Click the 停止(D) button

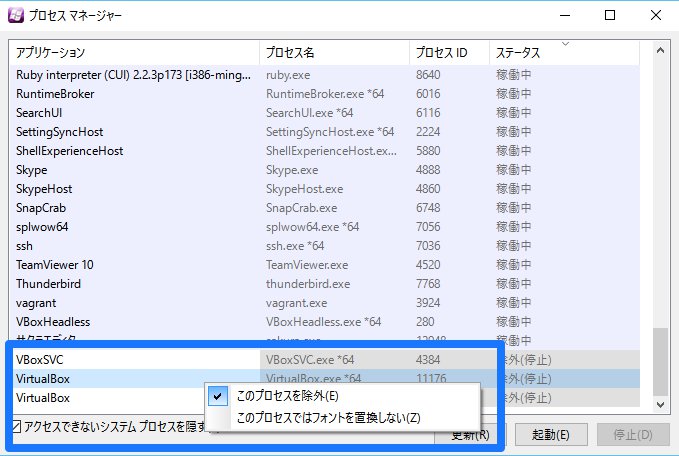(x=633, y=434)
